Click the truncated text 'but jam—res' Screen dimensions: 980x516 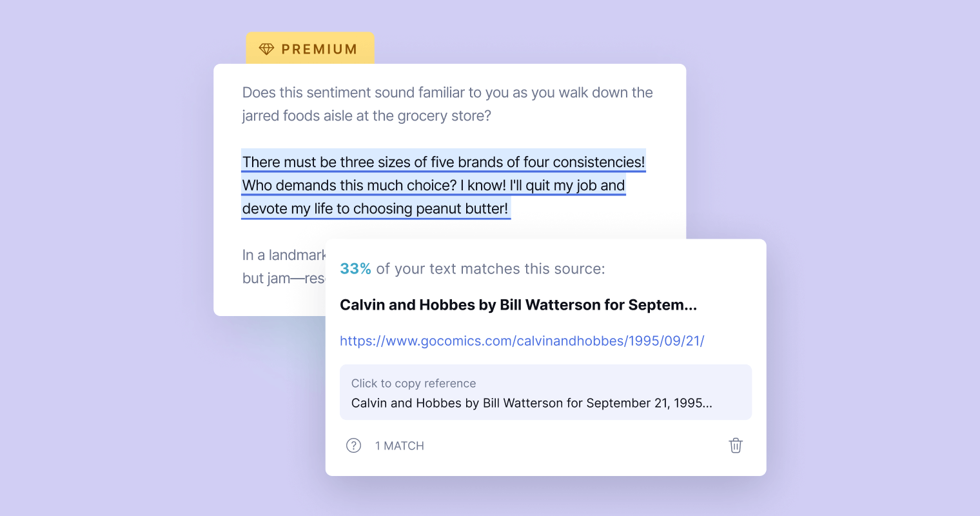[284, 278]
